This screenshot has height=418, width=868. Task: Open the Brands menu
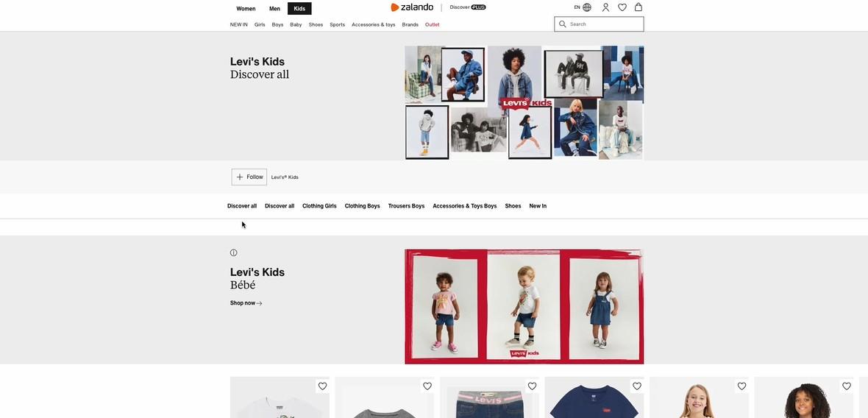[410, 24]
